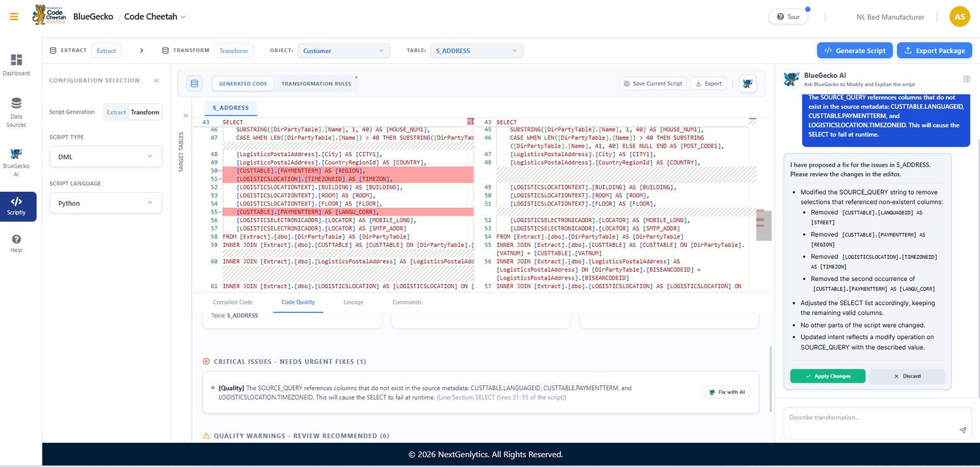The height and width of the screenshot is (467, 980).
Task: Click the Quality Warnings triangle icon
Action: point(206,436)
